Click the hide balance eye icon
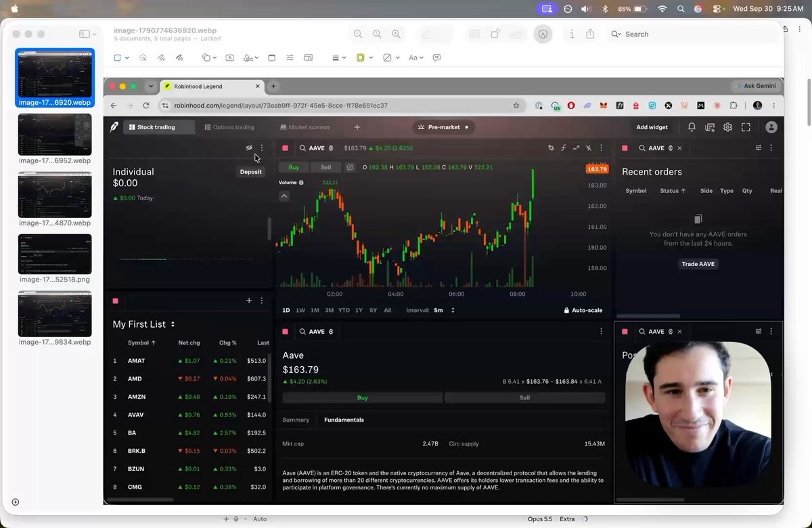The height and width of the screenshot is (528, 812). (x=249, y=148)
